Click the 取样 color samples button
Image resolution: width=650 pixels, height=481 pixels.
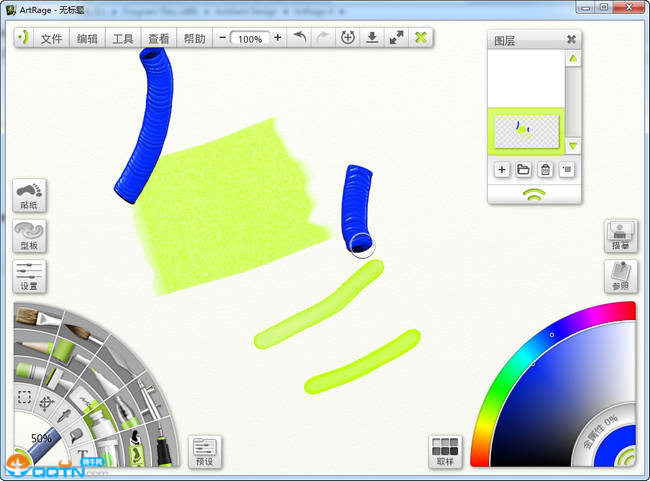pyautogui.click(x=444, y=451)
